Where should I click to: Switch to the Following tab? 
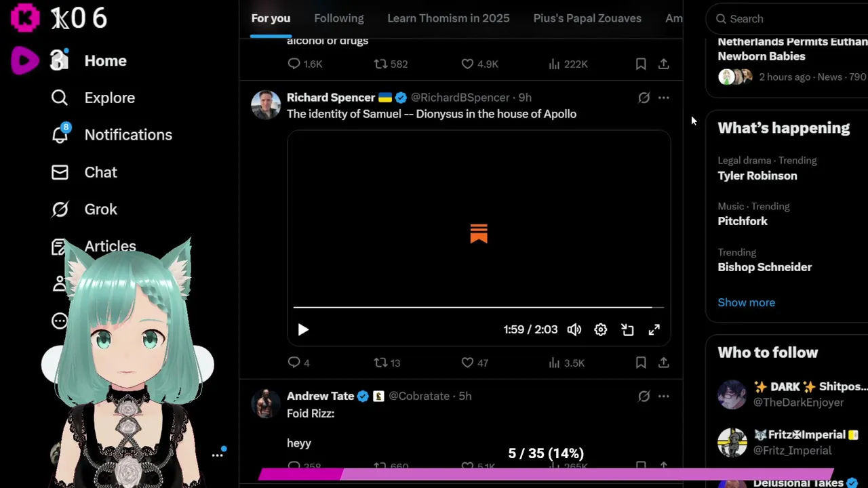pos(339,18)
